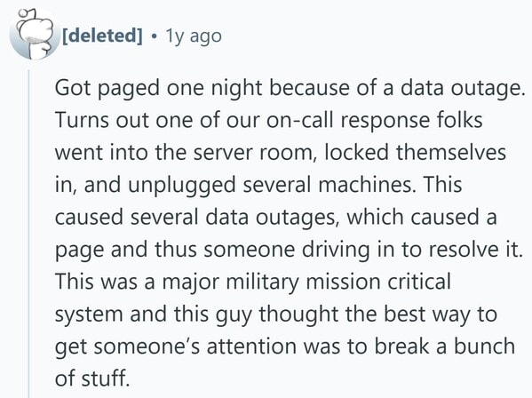Click the default Snoo avatar icon
The image size is (532, 398).
click(x=32, y=34)
